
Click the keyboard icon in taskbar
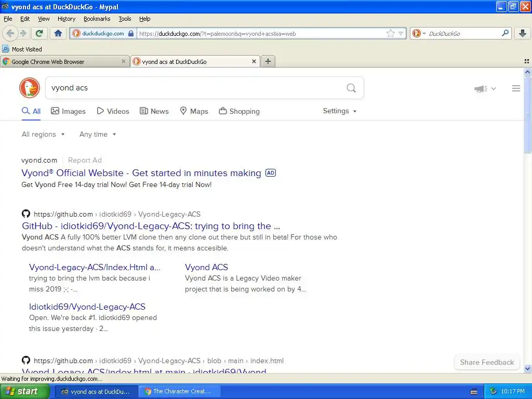click(474, 392)
